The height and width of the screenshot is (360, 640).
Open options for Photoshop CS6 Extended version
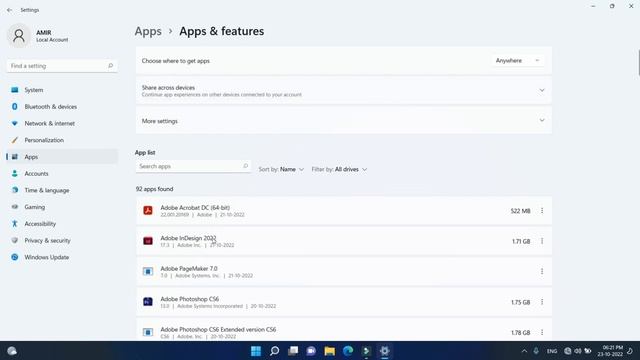pyautogui.click(x=542, y=332)
